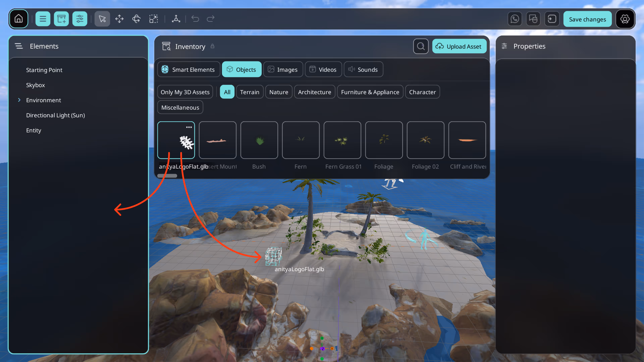Select Entity in Elements list
Viewport: 644px width, 362px height.
[34, 130]
